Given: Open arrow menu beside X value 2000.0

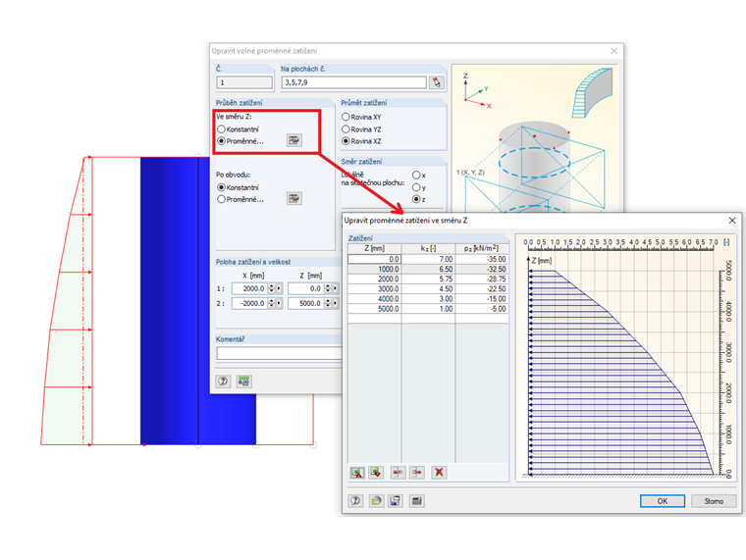Looking at the screenshot, I should [x=279, y=288].
